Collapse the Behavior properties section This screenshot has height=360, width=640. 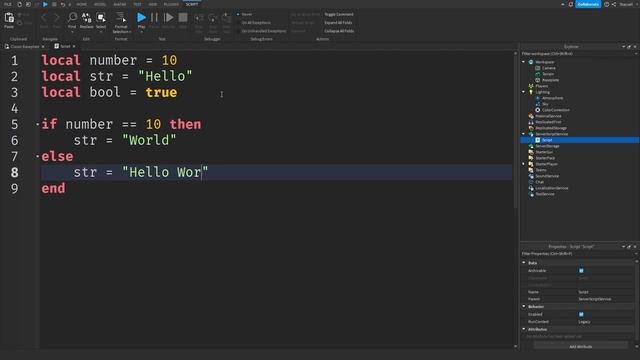coord(524,307)
